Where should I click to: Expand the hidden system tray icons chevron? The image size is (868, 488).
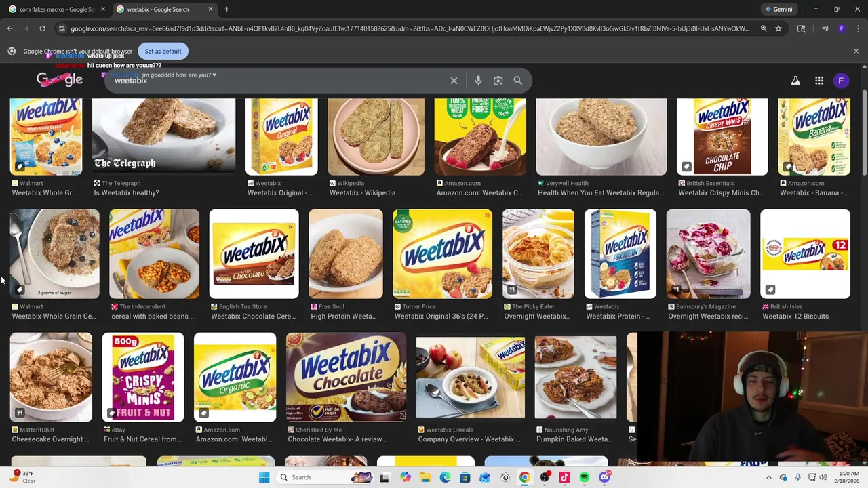768,477
